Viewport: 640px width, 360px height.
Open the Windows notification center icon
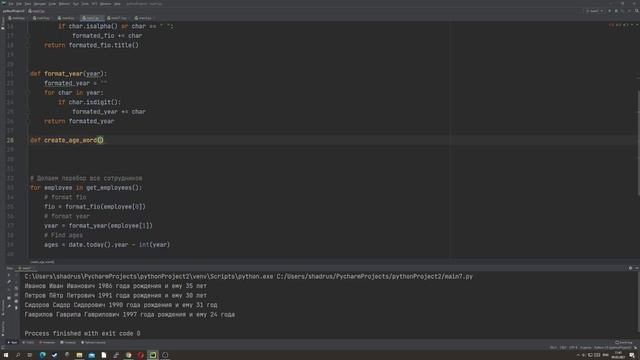point(632,355)
